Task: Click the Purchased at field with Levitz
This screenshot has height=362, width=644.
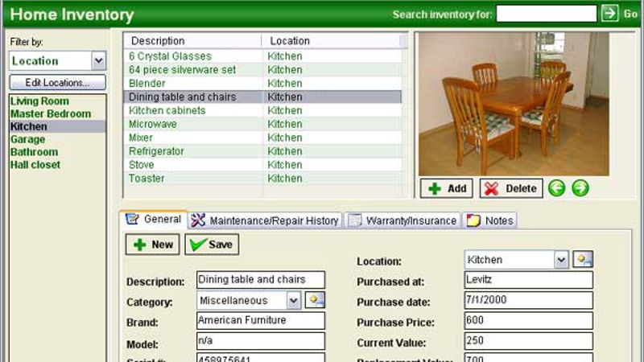Action: pos(529,279)
